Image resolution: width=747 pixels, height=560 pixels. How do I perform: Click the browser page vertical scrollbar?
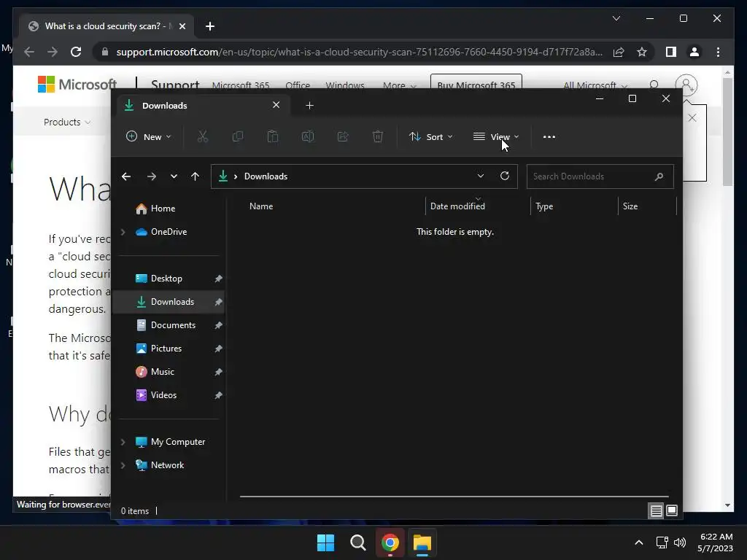pos(727,131)
